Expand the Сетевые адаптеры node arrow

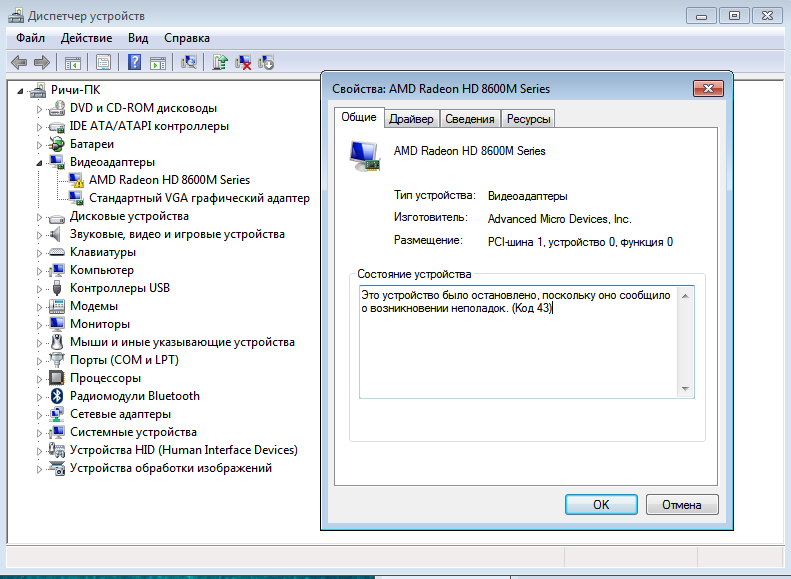point(39,415)
